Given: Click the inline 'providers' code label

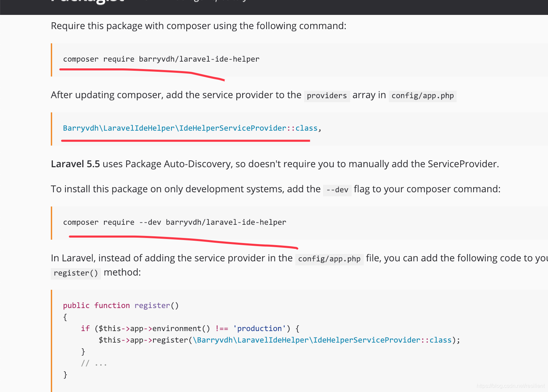Looking at the screenshot, I should (327, 96).
